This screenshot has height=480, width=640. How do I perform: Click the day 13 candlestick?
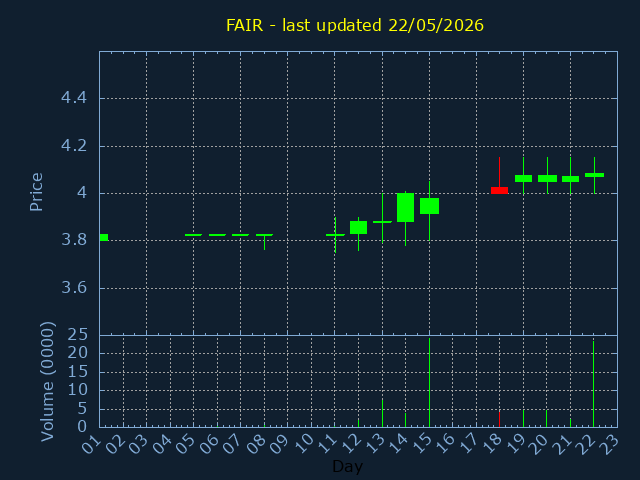click(382, 222)
